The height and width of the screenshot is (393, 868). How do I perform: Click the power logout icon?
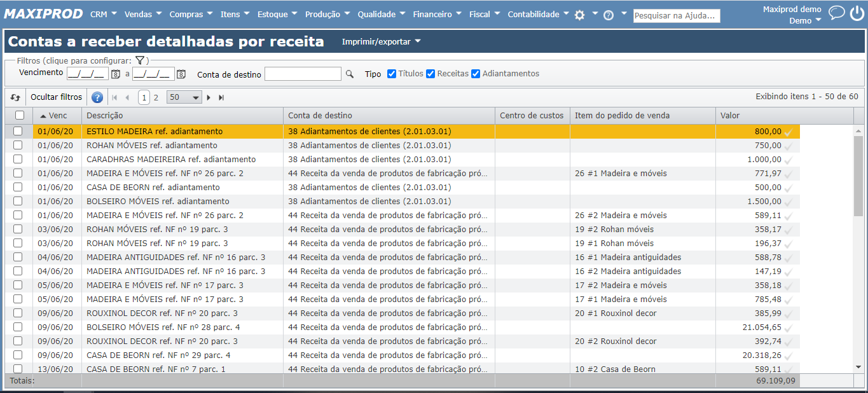pyautogui.click(x=857, y=13)
